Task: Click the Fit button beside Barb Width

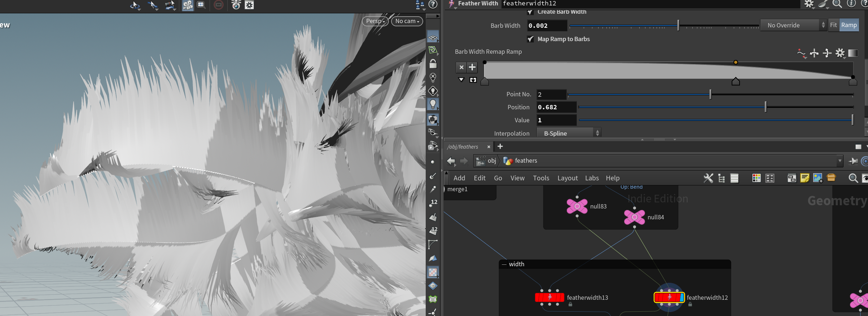Action: (x=833, y=25)
